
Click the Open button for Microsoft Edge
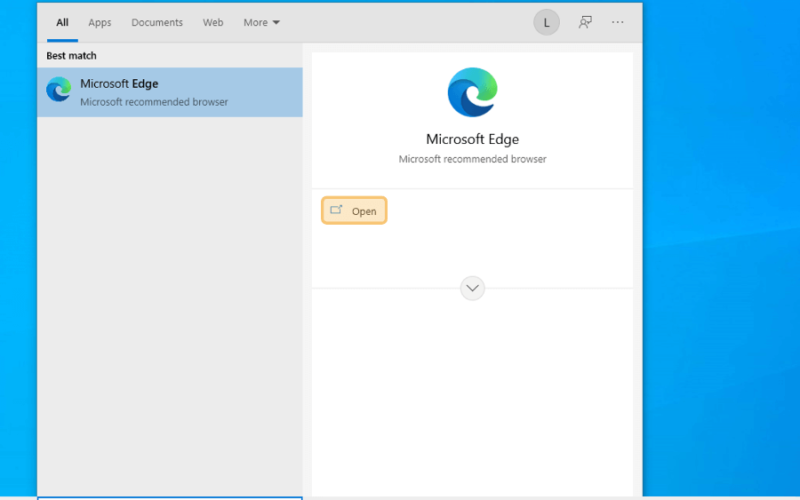(x=354, y=211)
